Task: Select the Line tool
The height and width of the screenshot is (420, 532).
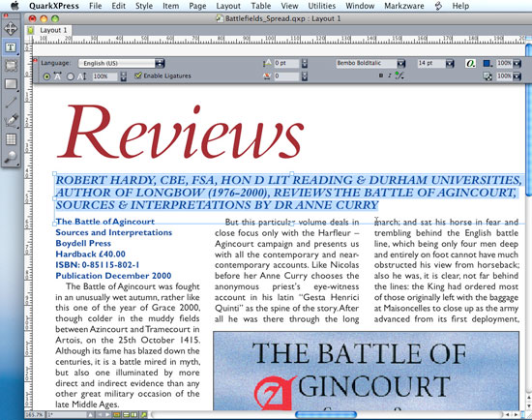Action: [11, 102]
